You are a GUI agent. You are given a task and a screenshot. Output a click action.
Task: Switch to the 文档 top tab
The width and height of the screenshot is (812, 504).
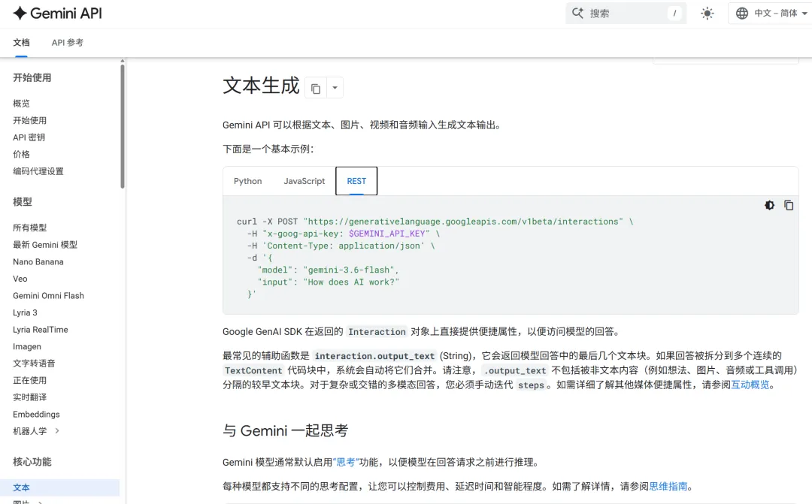tap(21, 42)
